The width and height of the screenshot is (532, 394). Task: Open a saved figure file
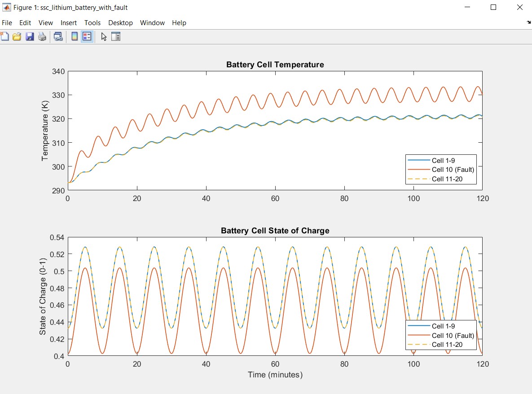tap(17, 36)
